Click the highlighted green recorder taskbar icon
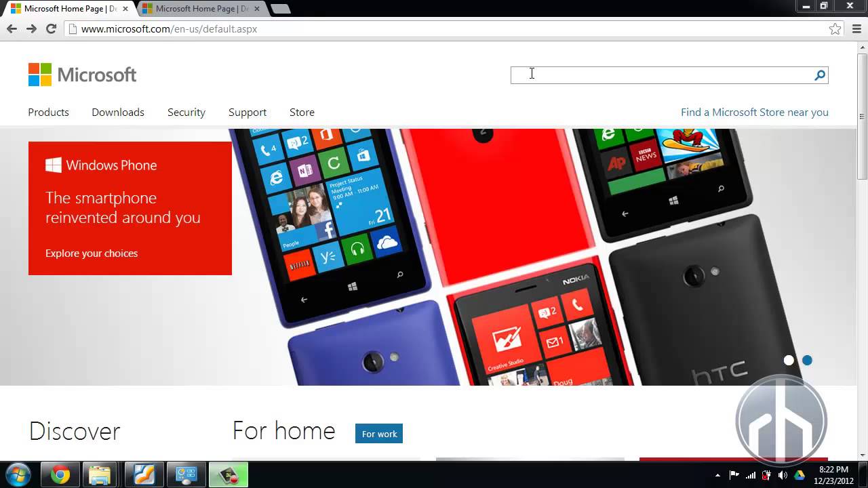The height and width of the screenshot is (488, 868). click(x=228, y=475)
